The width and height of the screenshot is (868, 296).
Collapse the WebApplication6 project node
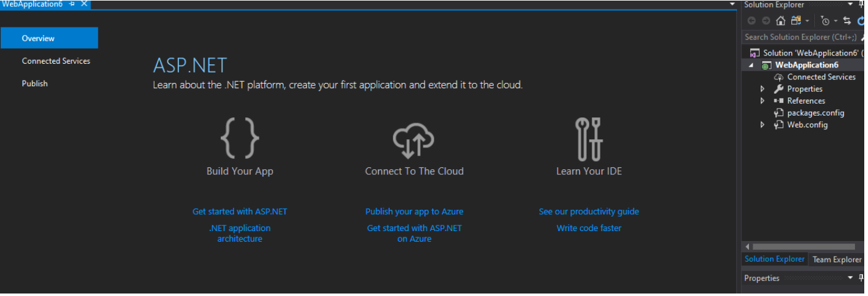coord(751,66)
